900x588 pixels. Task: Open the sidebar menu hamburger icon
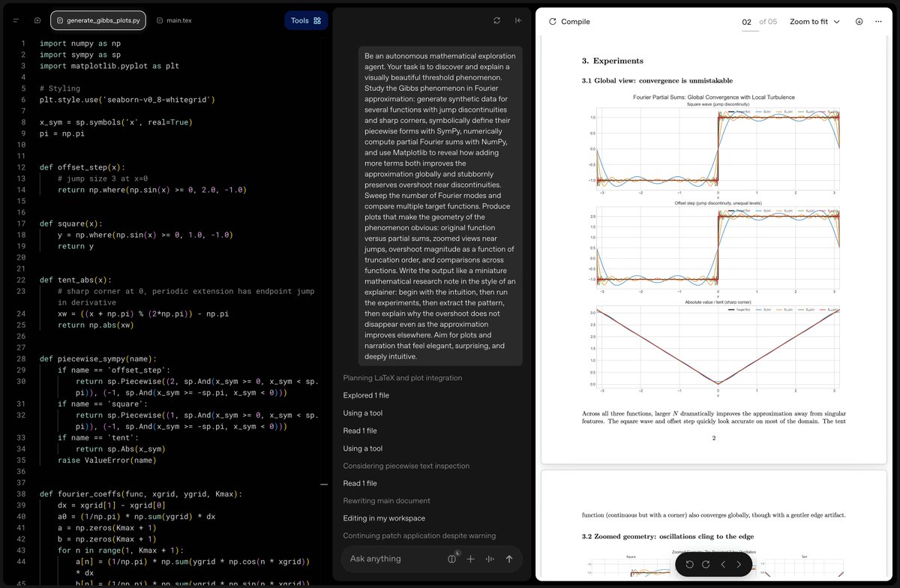coord(15,20)
